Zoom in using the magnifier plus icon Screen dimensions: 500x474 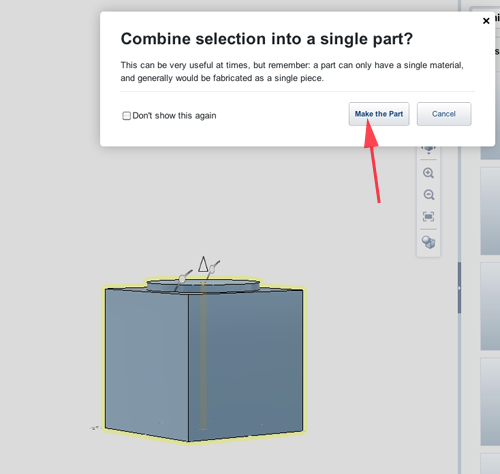tap(428, 173)
